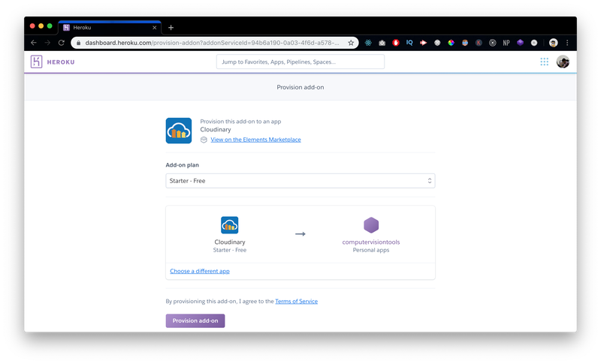Click the site lock icon in address bar
The width and height of the screenshot is (601, 364).
coord(79,43)
